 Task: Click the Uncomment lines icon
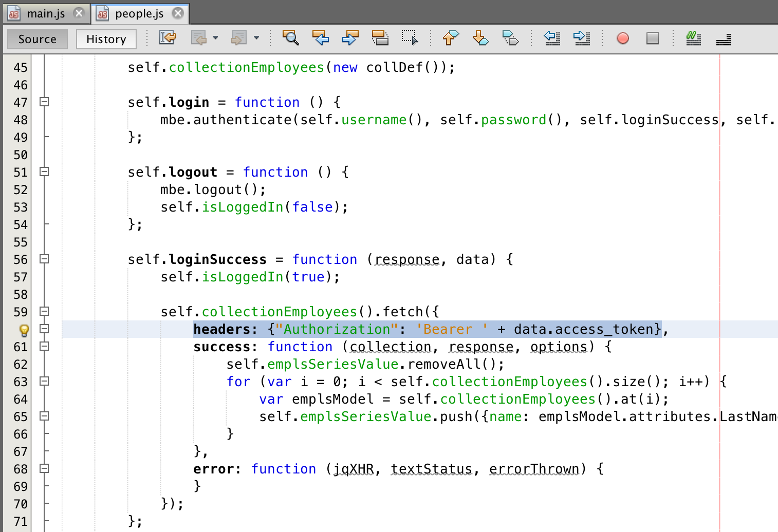click(x=723, y=37)
